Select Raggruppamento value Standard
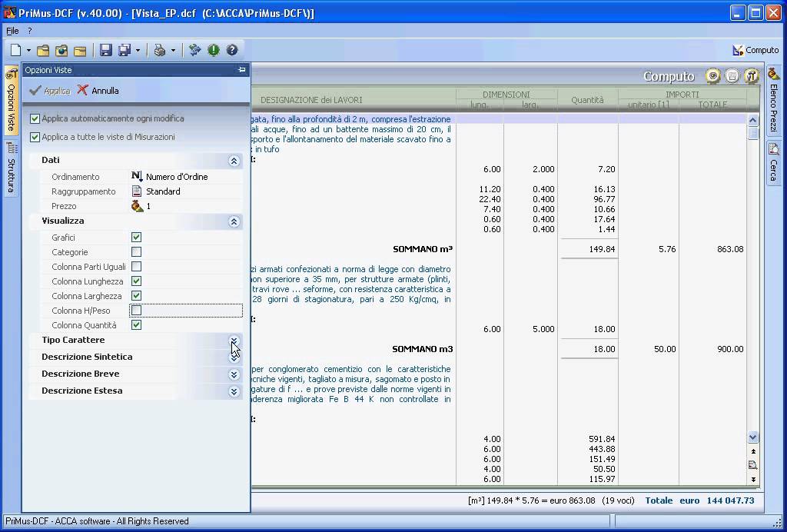Image resolution: width=787 pixels, height=532 pixels. pyautogui.click(x=186, y=191)
